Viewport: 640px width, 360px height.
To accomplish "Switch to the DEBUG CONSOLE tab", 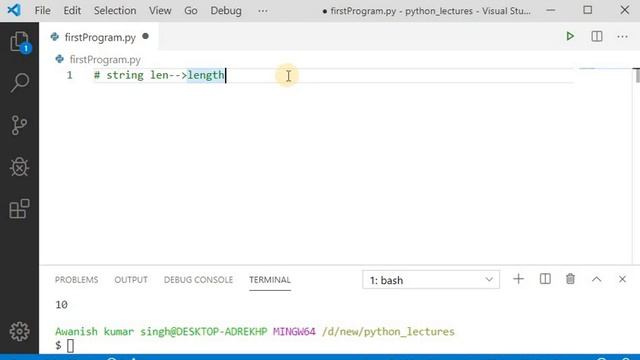I will tap(198, 280).
